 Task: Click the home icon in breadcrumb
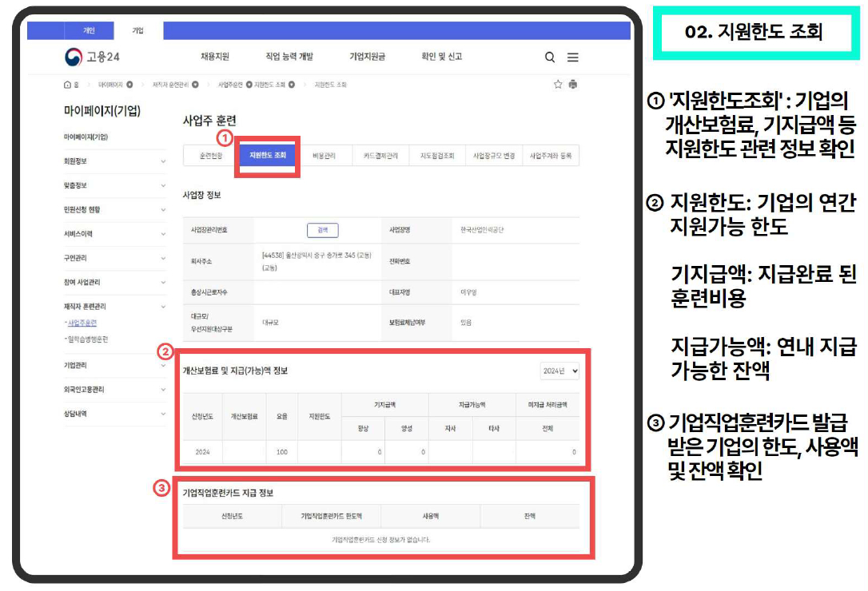67,85
